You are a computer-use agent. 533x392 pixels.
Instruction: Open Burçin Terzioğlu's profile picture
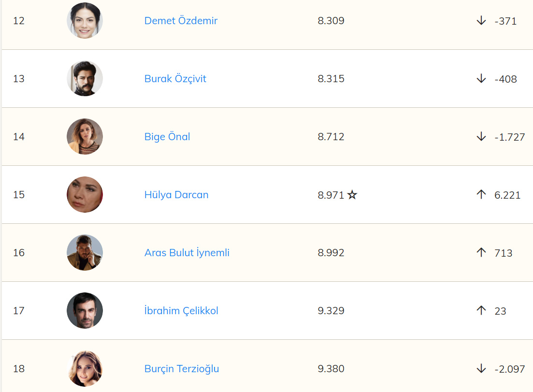coord(85,369)
